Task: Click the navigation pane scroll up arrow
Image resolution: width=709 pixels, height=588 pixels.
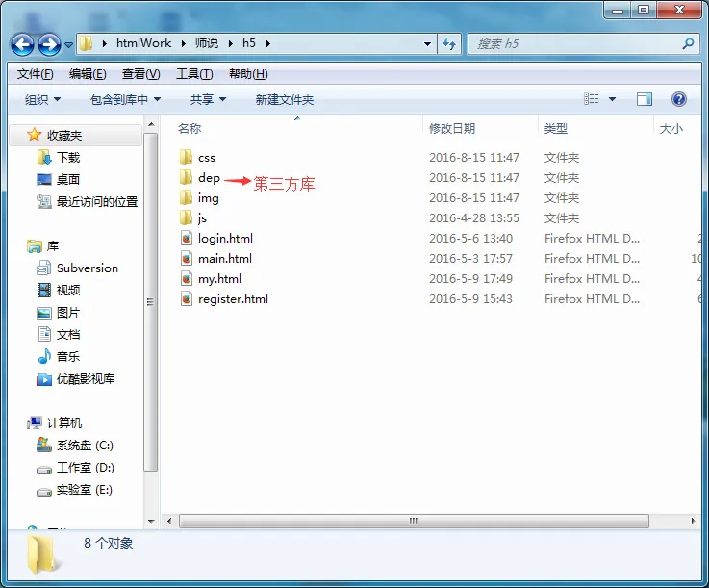Action: 151,124
